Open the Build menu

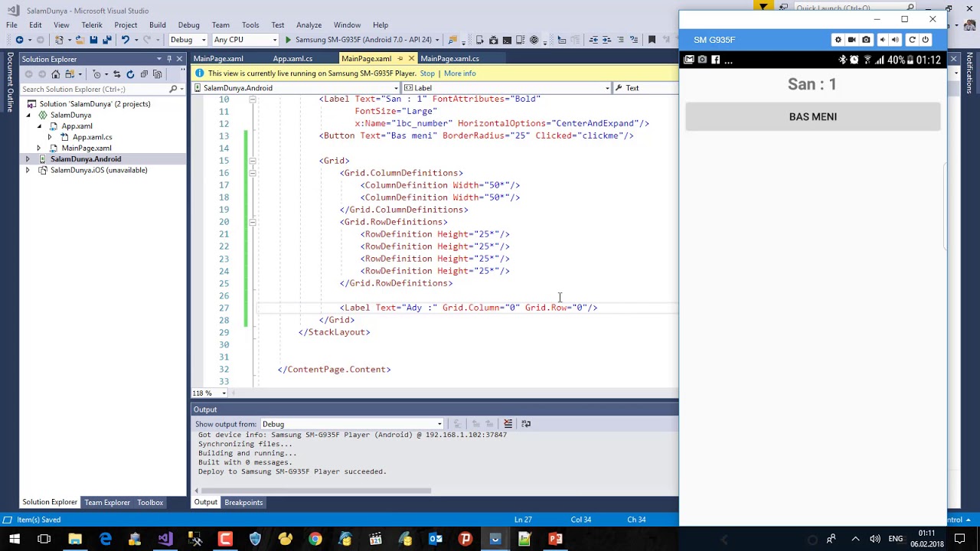tap(157, 24)
